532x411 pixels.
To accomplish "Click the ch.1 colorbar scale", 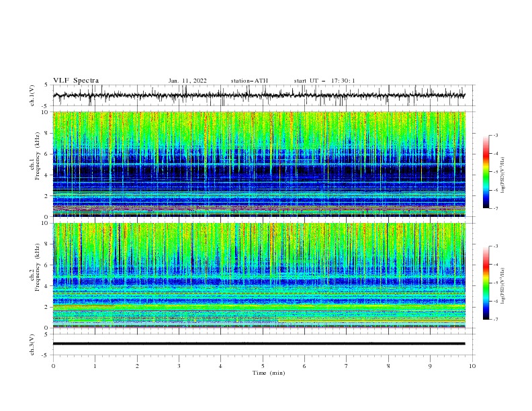I will click(486, 172).
